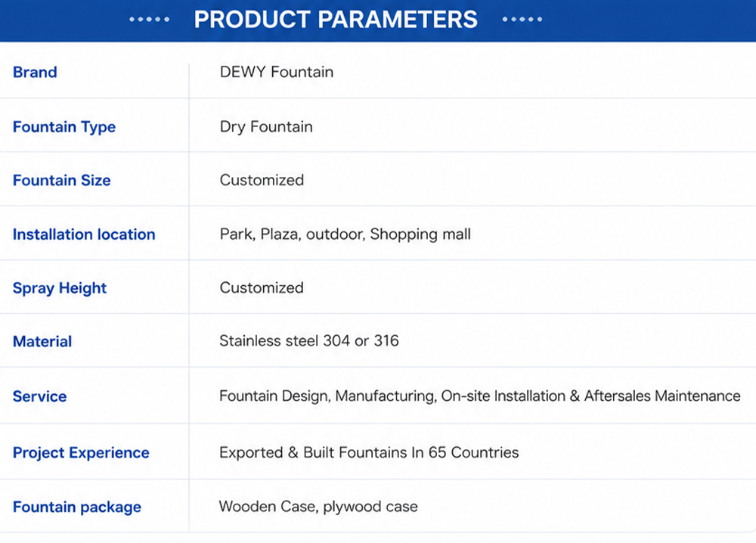Select the Spray Height label
Image resolution: width=756 pixels, height=543 pixels.
tap(59, 288)
